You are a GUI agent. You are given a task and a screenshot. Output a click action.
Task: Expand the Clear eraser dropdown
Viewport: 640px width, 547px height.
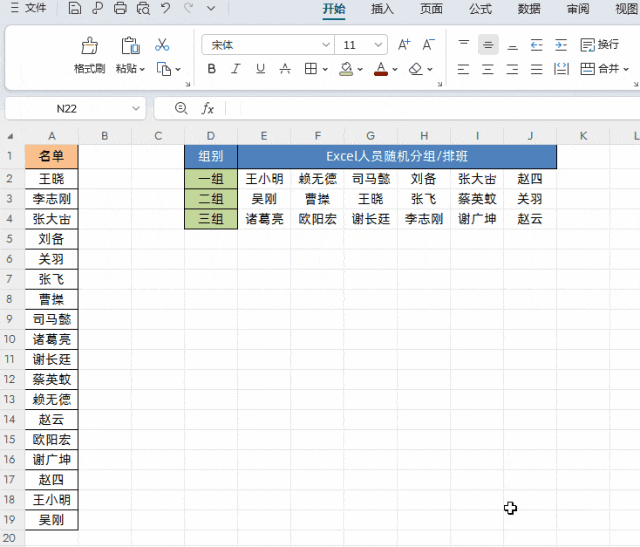coord(430,69)
